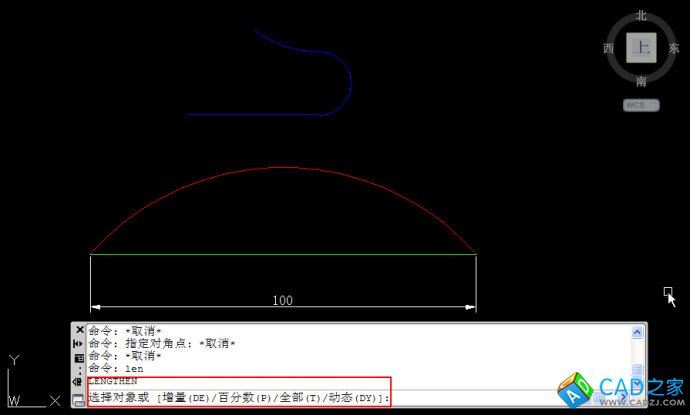
Task: Toggle auto-hide on the command window
Action: pos(79,343)
